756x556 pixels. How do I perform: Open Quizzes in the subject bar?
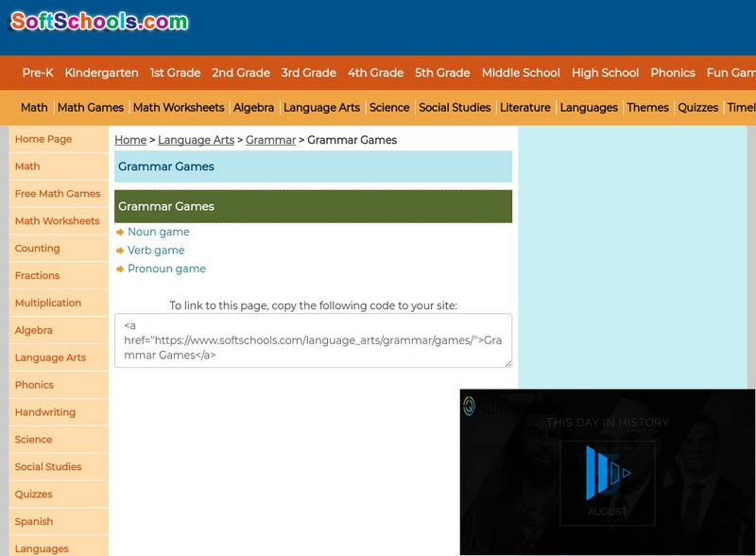pyautogui.click(x=698, y=107)
